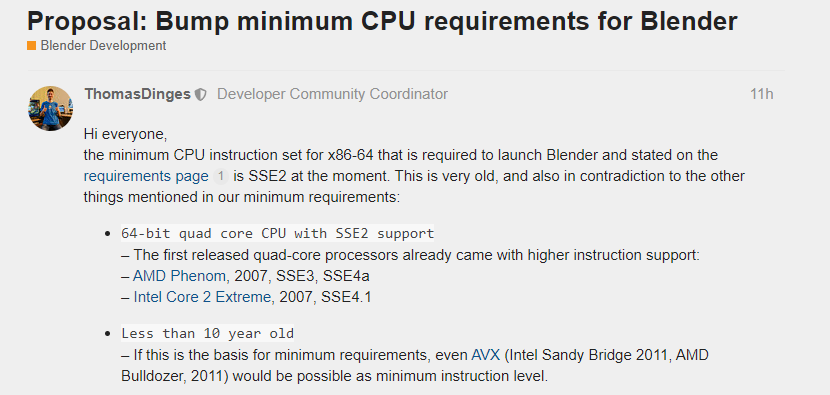
Task: Follow the AVX hyperlink
Action: click(485, 355)
